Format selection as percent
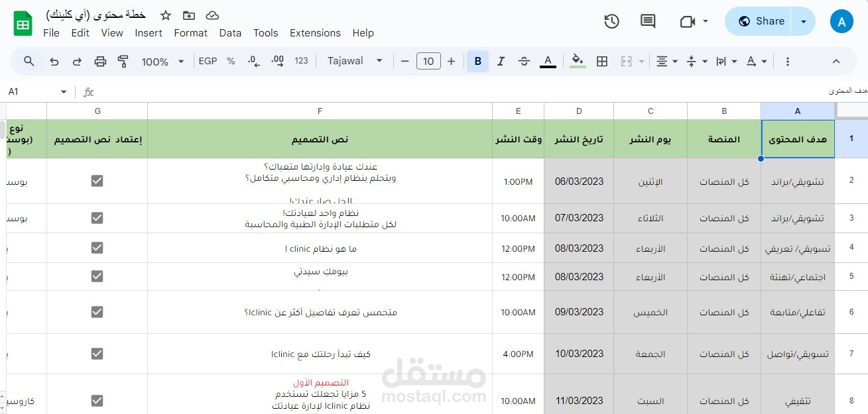This screenshot has height=414, width=868. [231, 61]
